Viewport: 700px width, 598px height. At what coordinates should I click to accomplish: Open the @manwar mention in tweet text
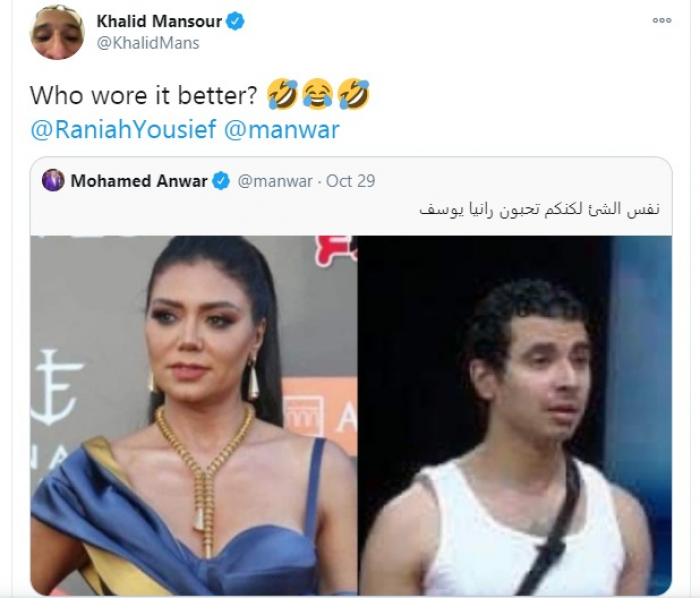coord(282,129)
